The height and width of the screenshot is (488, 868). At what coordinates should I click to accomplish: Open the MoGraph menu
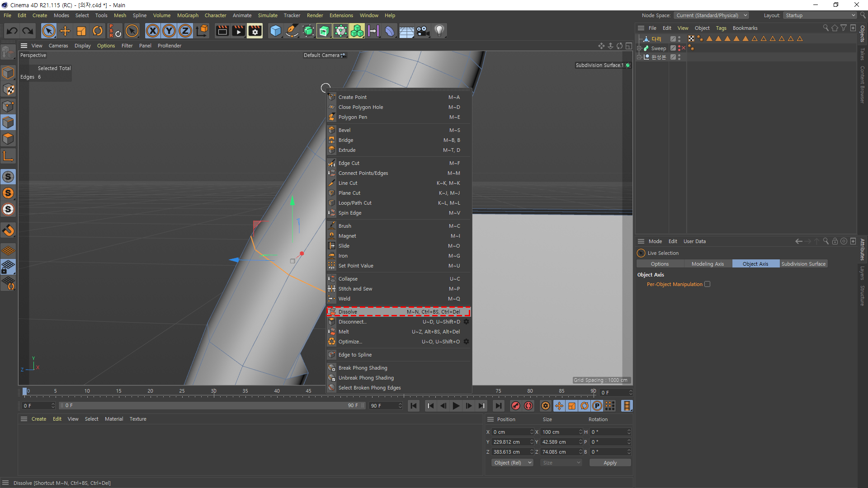point(188,15)
